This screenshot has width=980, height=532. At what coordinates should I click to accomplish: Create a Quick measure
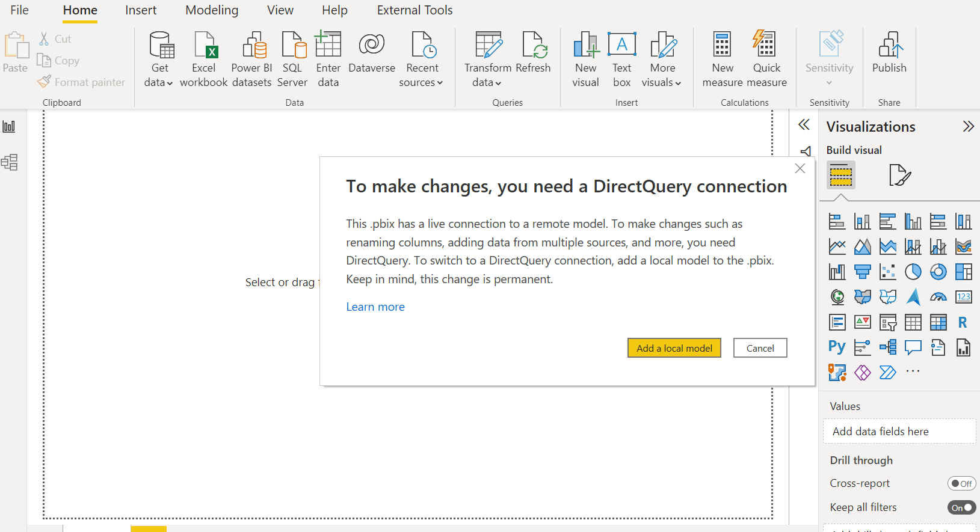766,60
